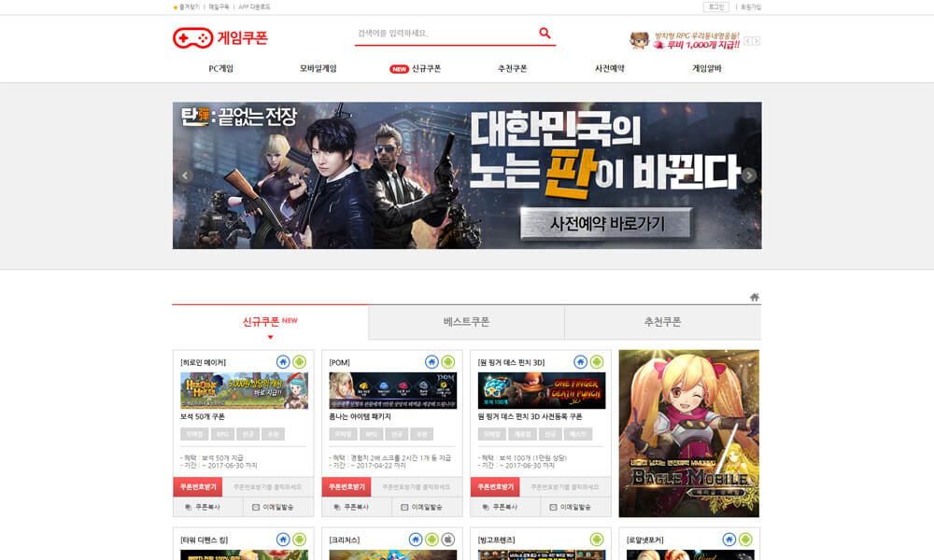Click the 즐겨찾기 favorites link
Image resolution: width=934 pixels, height=560 pixels.
[x=187, y=7]
